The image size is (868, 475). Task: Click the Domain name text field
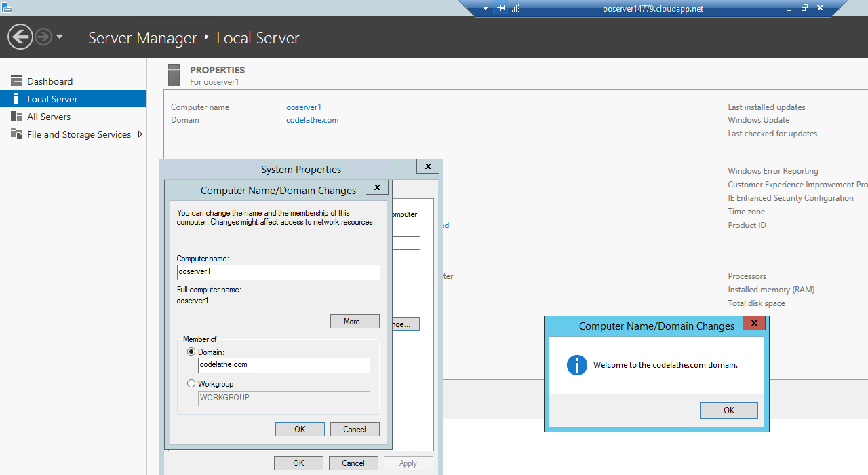284,365
